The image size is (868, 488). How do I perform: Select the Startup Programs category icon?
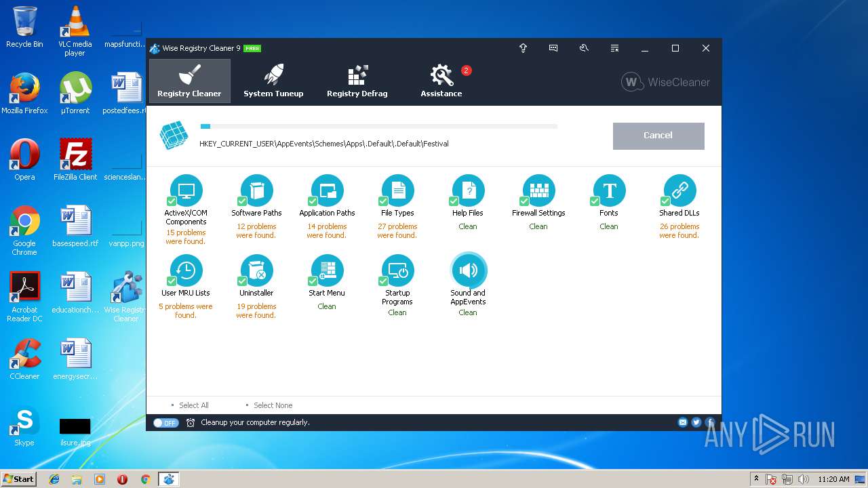point(397,270)
